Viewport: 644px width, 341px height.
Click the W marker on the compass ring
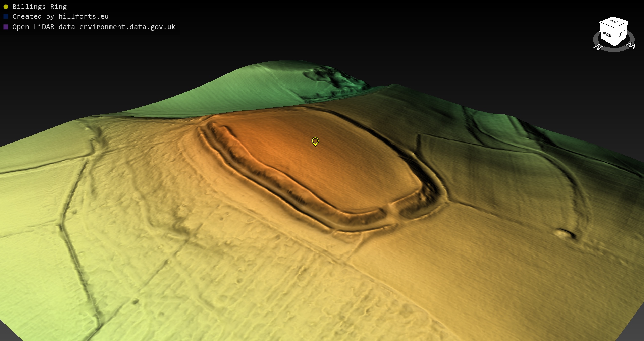631,46
